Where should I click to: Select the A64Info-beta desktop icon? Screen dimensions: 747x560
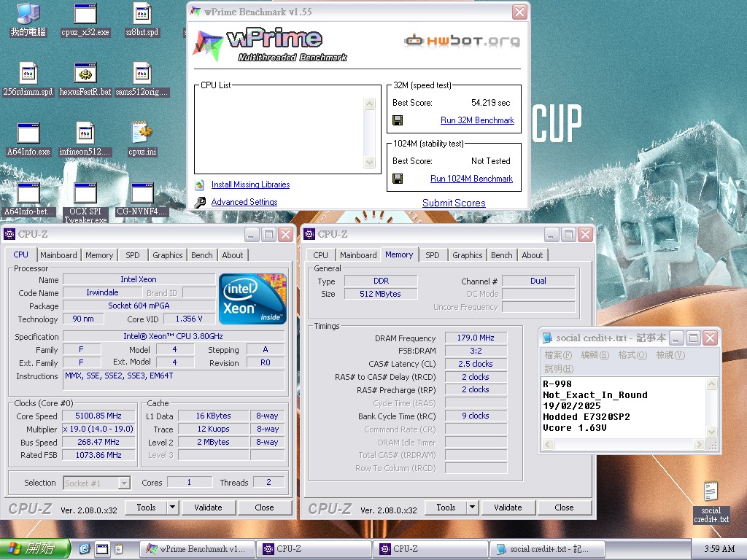coord(28,200)
